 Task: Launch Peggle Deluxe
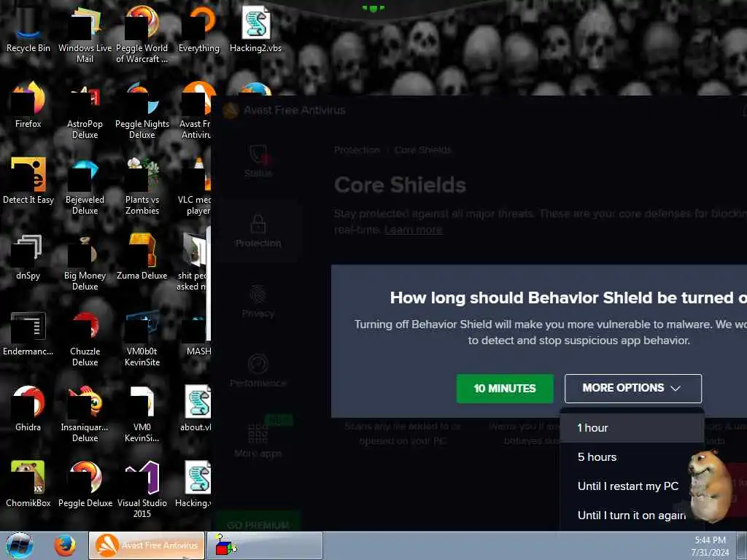[85, 483]
